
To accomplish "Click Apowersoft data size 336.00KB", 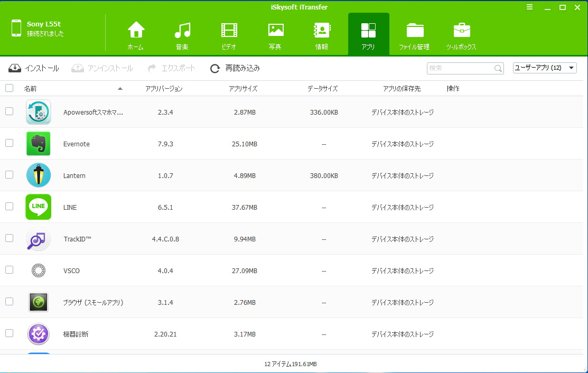I will coord(324,113).
